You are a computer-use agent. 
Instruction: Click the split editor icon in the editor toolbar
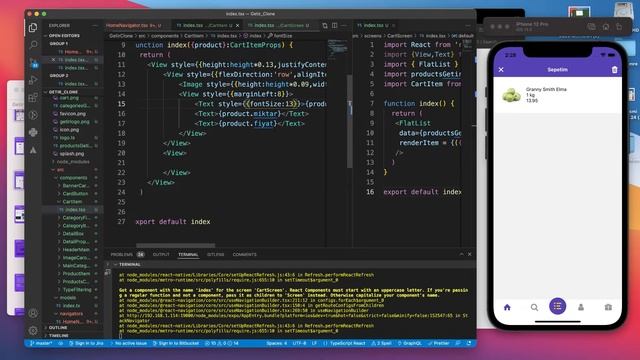click(x=335, y=25)
